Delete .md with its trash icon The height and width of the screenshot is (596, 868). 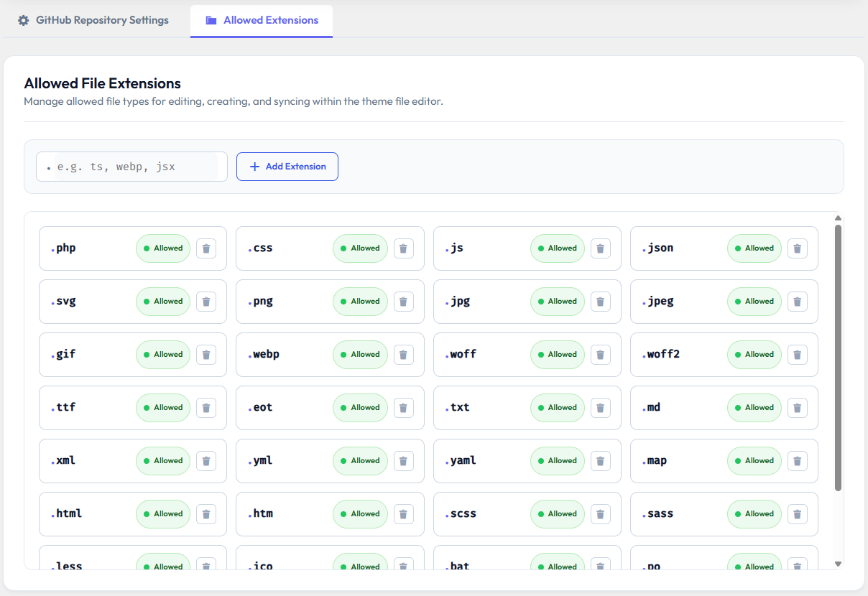(798, 408)
